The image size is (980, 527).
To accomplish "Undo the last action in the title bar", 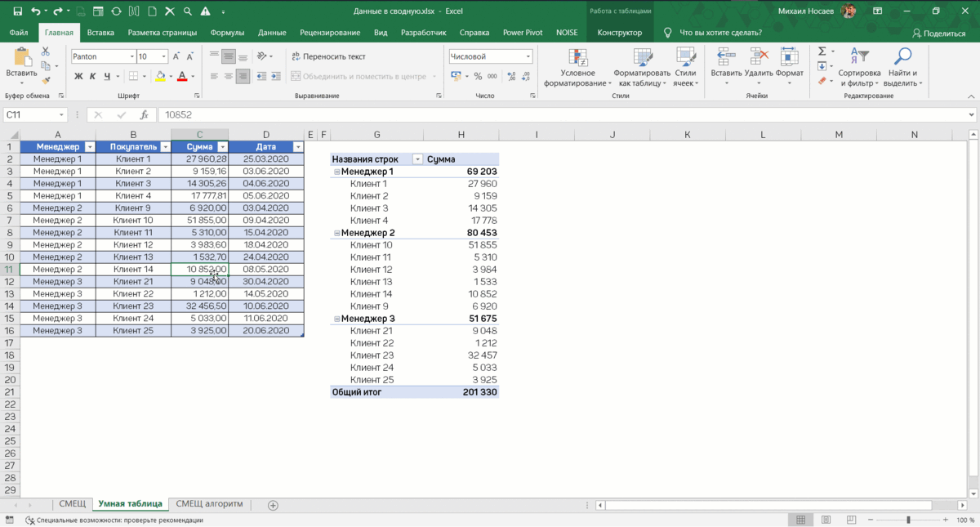I will (x=36, y=11).
